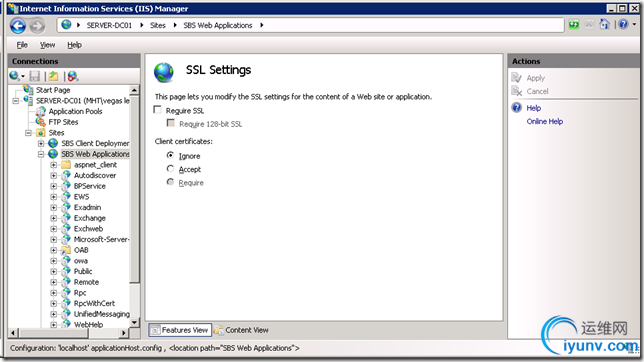Click SERVER-DC01 in the address breadcrumb
This screenshot has width=644, height=362.
[109, 25]
